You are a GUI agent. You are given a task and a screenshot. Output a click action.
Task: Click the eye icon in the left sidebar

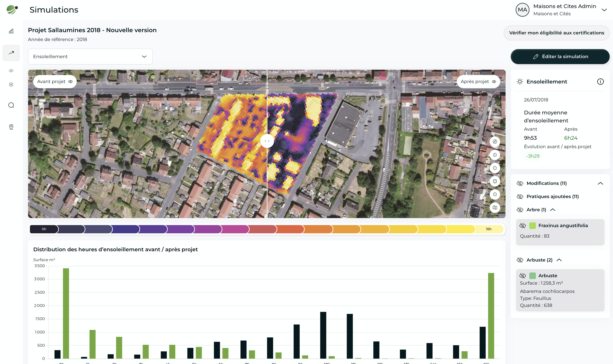pos(11,71)
